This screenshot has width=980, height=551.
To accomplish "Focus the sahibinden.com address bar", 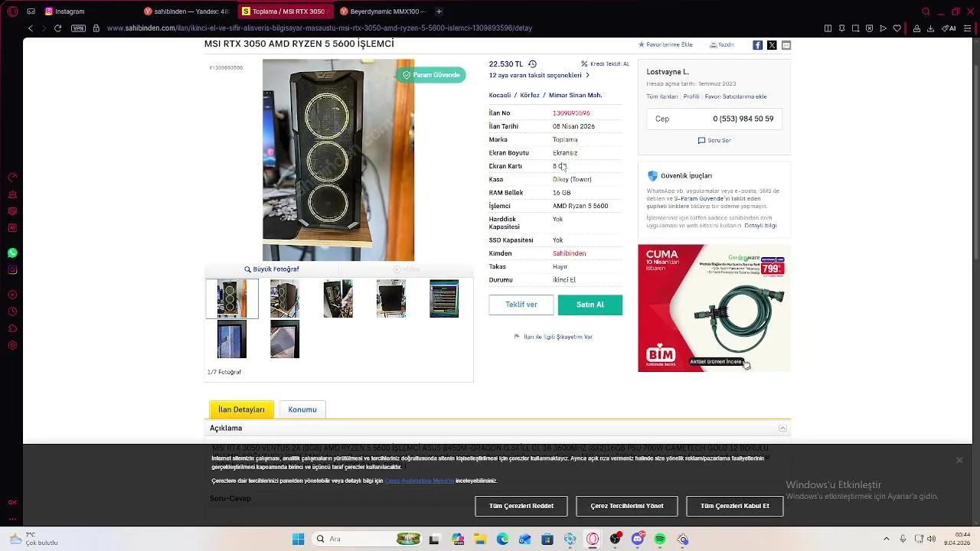I will tap(319, 28).
